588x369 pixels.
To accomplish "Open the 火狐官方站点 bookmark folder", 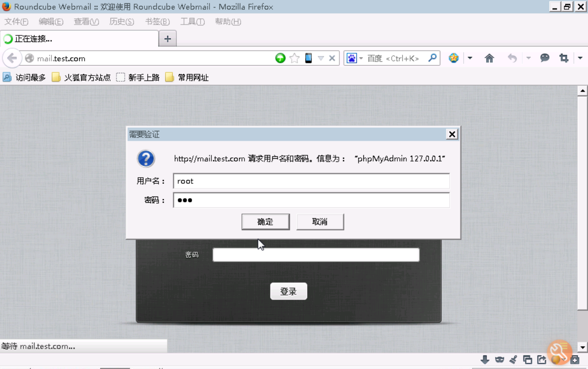I will (x=81, y=77).
